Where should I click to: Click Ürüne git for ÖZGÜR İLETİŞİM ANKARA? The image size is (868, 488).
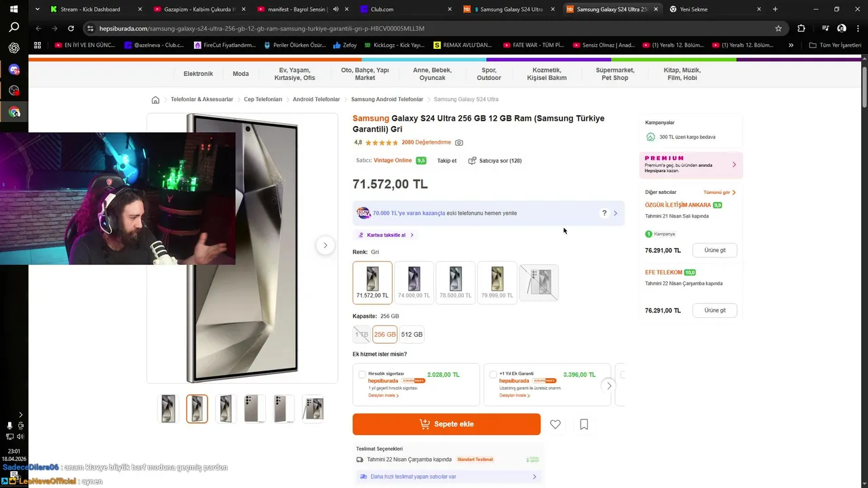[715, 251]
